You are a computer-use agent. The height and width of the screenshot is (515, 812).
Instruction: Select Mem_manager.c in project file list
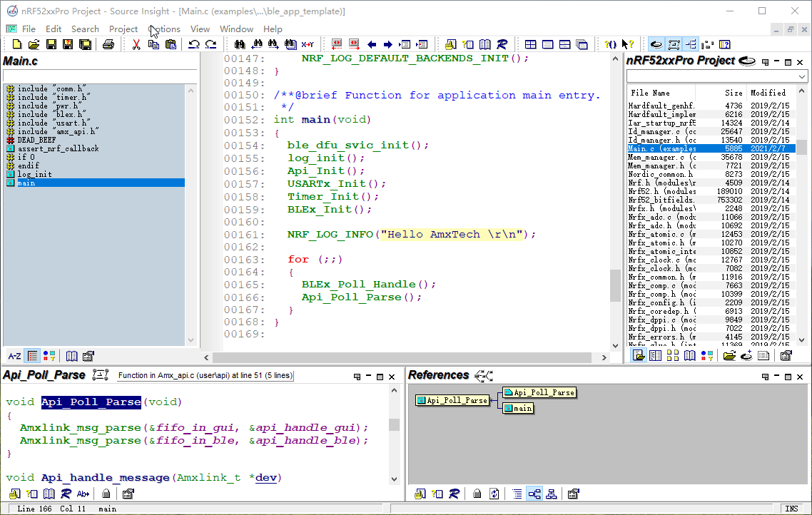[711, 158]
